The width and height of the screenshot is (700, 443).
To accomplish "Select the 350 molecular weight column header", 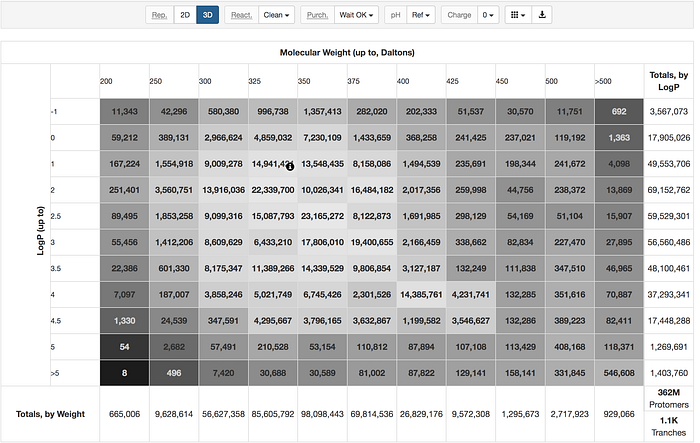I will (322, 81).
